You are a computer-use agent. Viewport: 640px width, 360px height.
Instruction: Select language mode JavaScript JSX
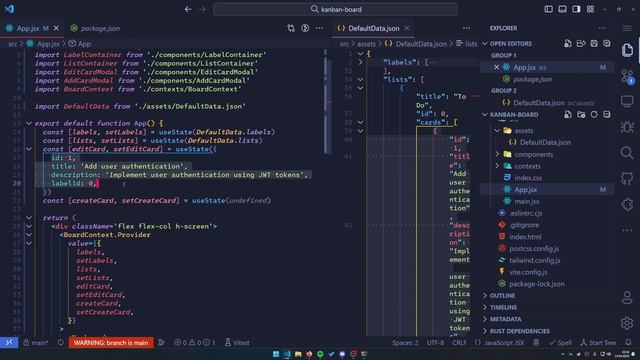coord(504,343)
